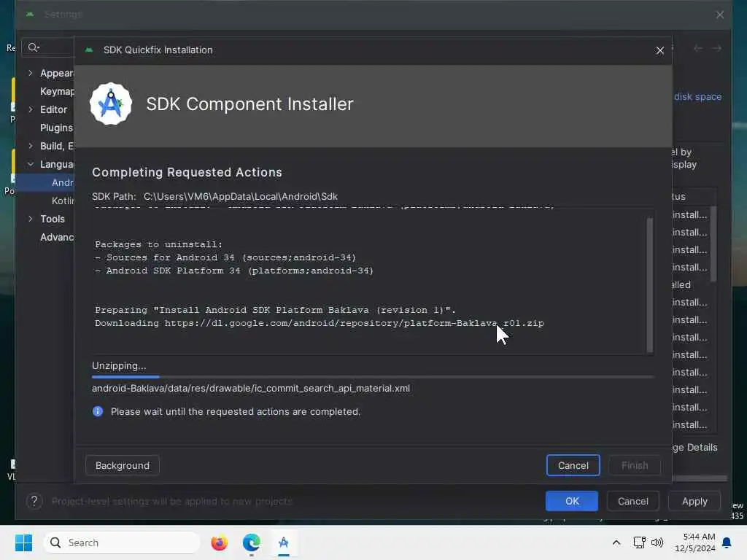This screenshot has height=560, width=747.
Task: Show hidden icons in system tray
Action: coord(616,542)
